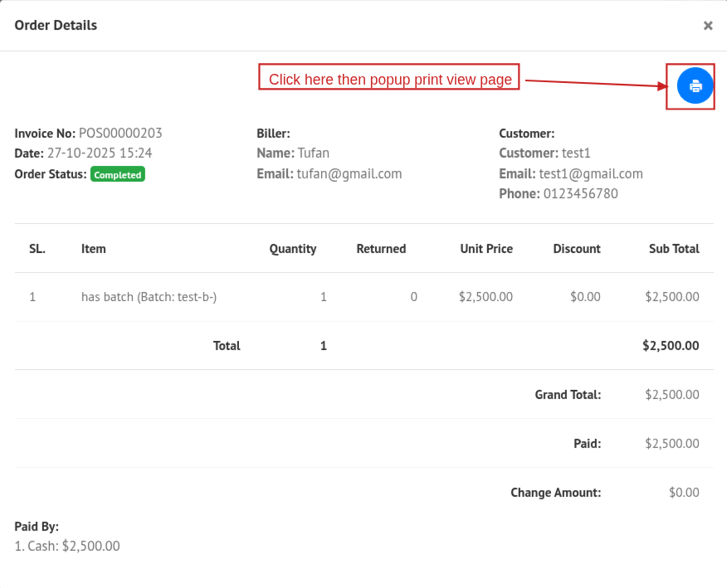
Task: Click the red print instruction annotation
Action: coord(389,79)
